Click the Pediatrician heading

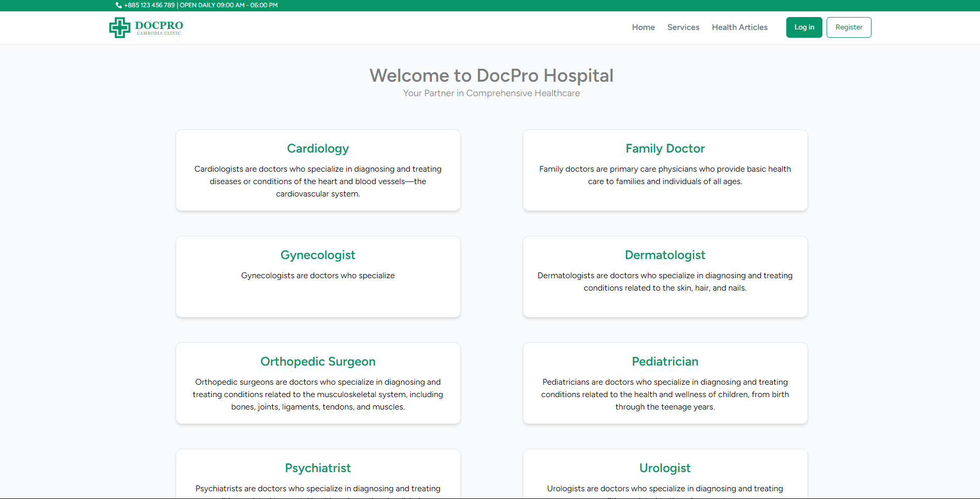(665, 361)
